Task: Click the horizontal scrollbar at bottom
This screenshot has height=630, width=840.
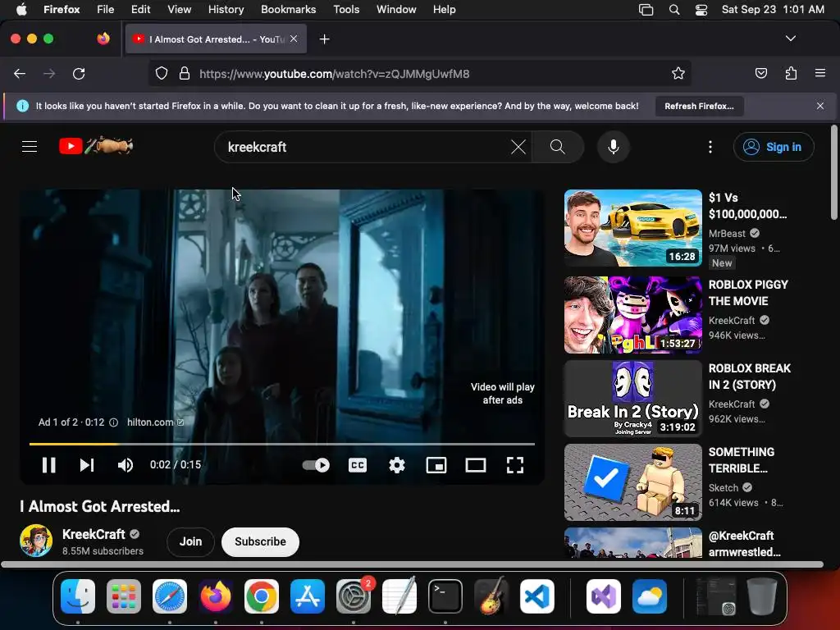Action: tap(412, 564)
